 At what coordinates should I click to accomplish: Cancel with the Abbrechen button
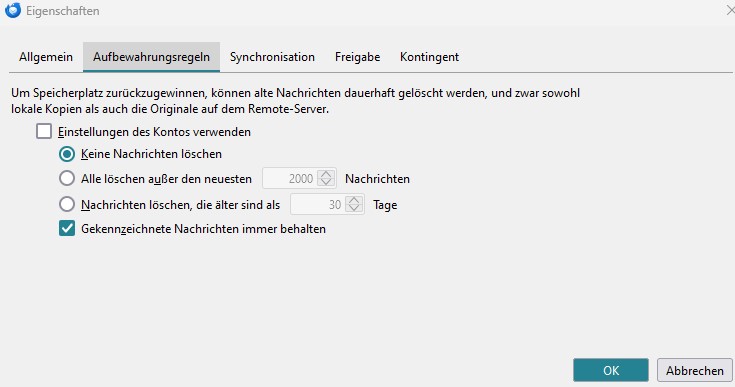(695, 370)
